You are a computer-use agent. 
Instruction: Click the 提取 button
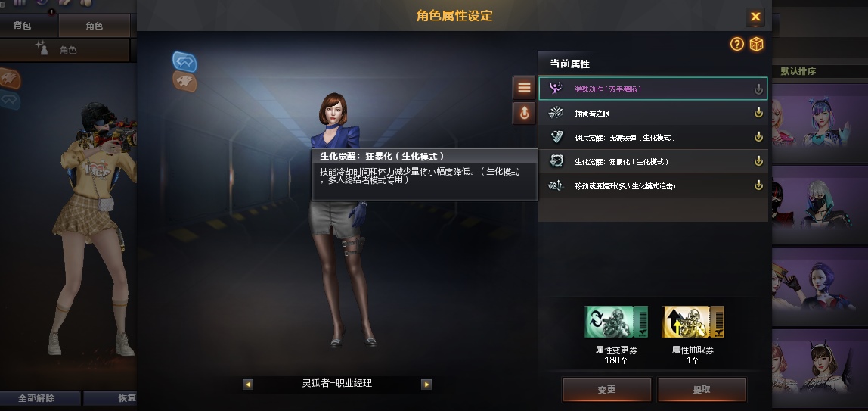tap(702, 389)
